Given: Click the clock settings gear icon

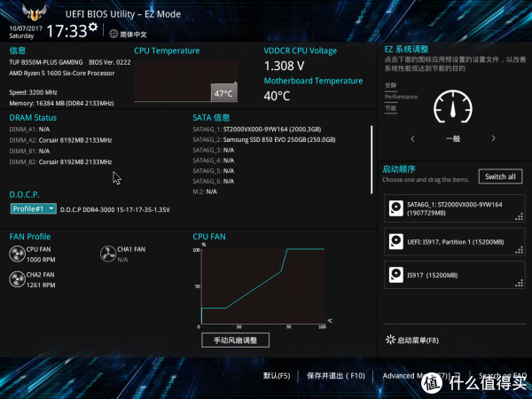Looking at the screenshot, I should [93, 27].
